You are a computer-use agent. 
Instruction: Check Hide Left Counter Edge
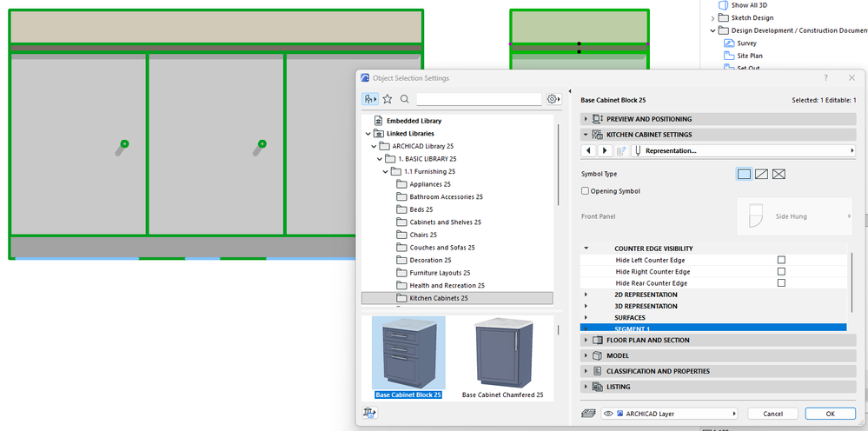(x=782, y=260)
